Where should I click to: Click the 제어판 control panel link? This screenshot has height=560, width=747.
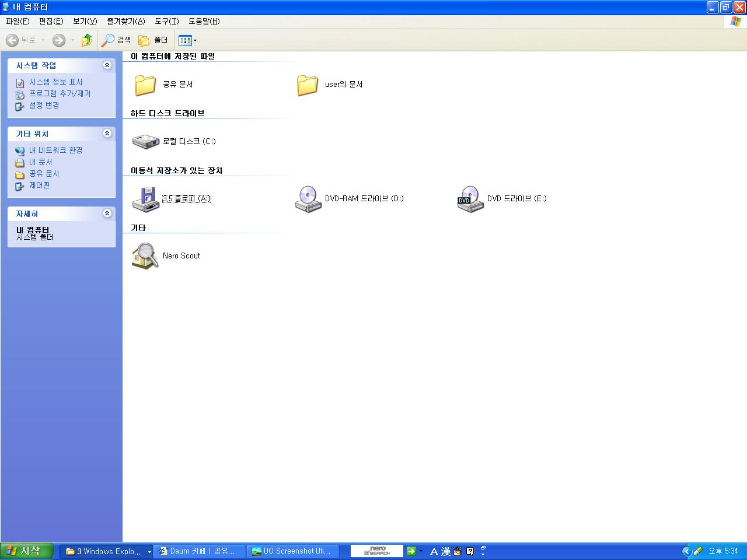[40, 185]
